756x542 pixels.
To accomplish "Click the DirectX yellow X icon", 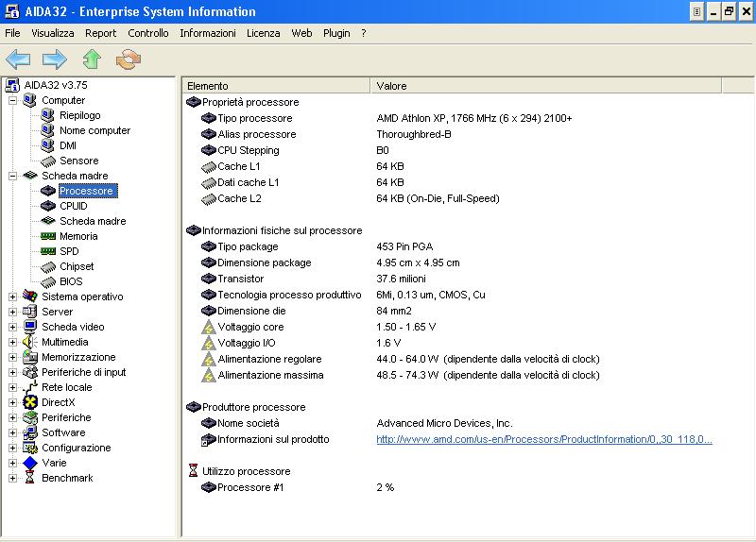I will coord(30,402).
